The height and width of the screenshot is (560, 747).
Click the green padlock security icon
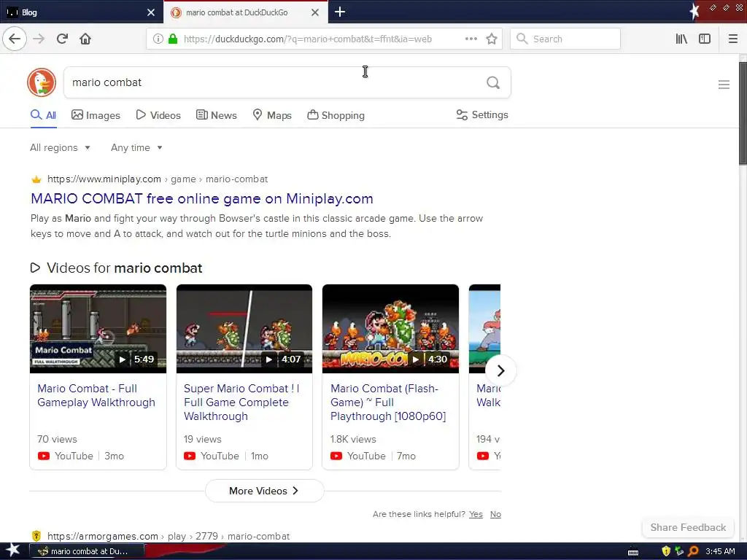tap(173, 39)
